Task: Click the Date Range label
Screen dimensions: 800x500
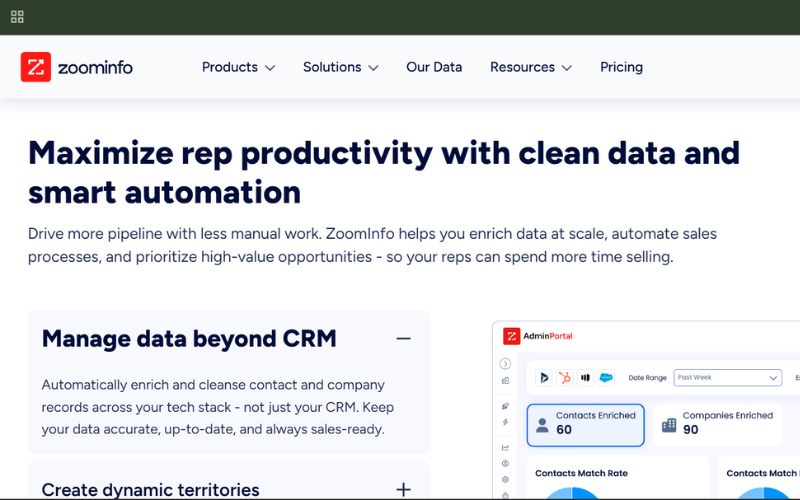Action: pyautogui.click(x=647, y=378)
